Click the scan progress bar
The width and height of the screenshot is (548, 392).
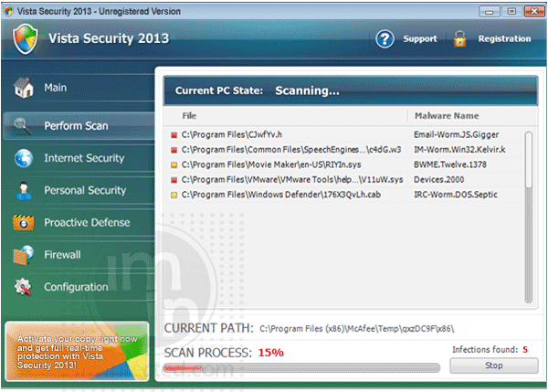301,368
